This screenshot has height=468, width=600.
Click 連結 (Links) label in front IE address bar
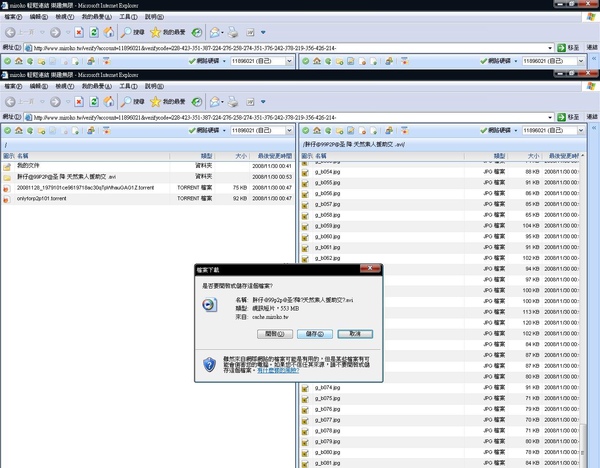coord(592,117)
